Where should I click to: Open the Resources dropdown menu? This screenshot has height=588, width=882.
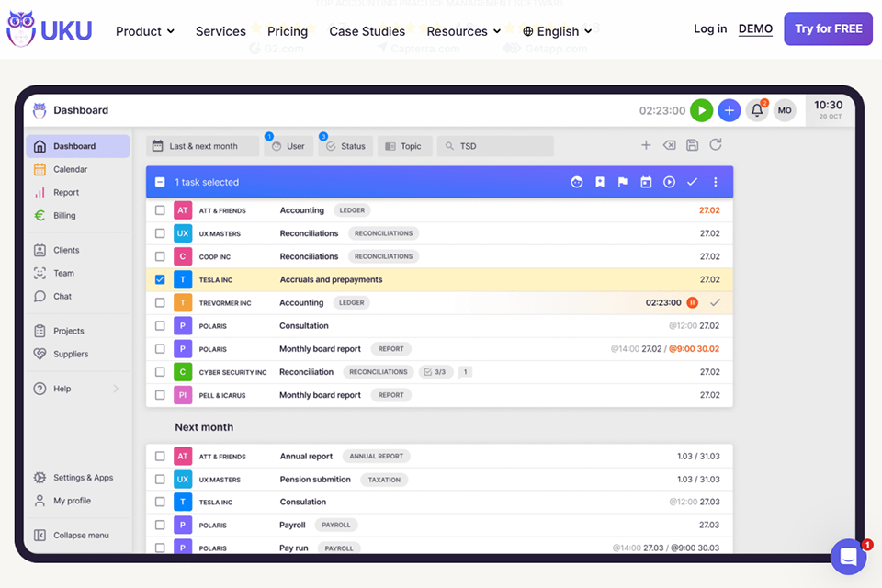[463, 31]
